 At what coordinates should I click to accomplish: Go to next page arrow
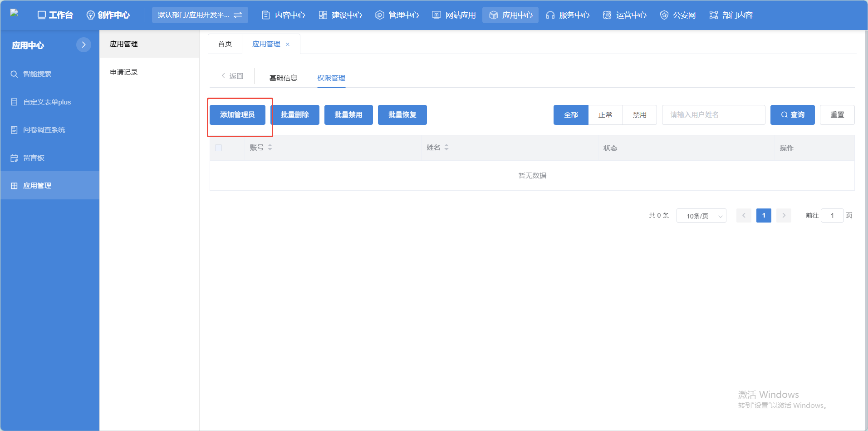784,215
